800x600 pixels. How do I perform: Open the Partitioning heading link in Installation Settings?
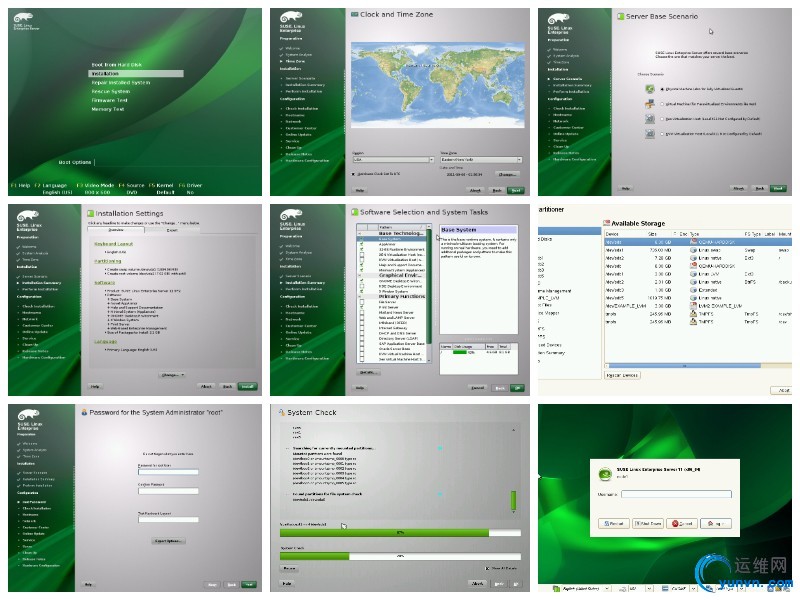point(108,261)
